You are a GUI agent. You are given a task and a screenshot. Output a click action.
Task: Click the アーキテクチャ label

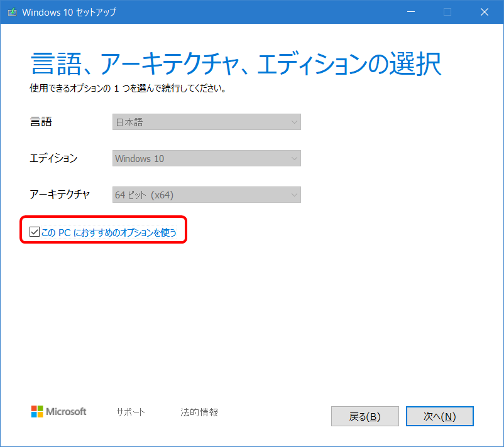tap(60, 195)
